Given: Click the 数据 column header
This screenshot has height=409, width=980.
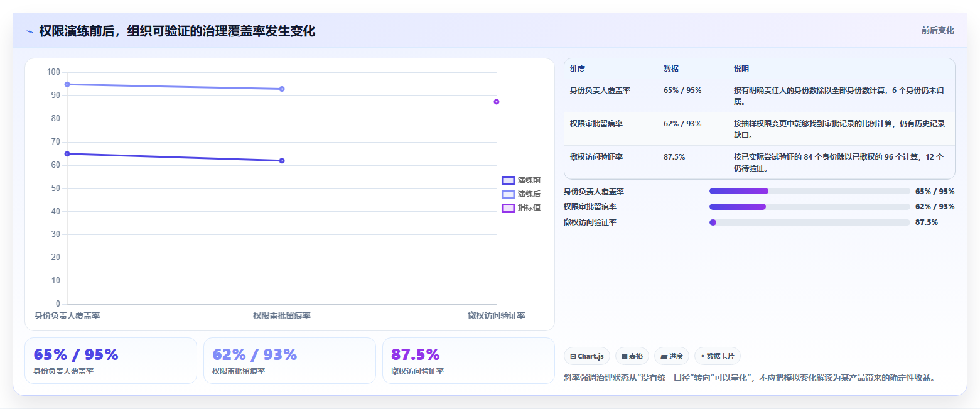Looking at the screenshot, I should pyautogui.click(x=670, y=69).
